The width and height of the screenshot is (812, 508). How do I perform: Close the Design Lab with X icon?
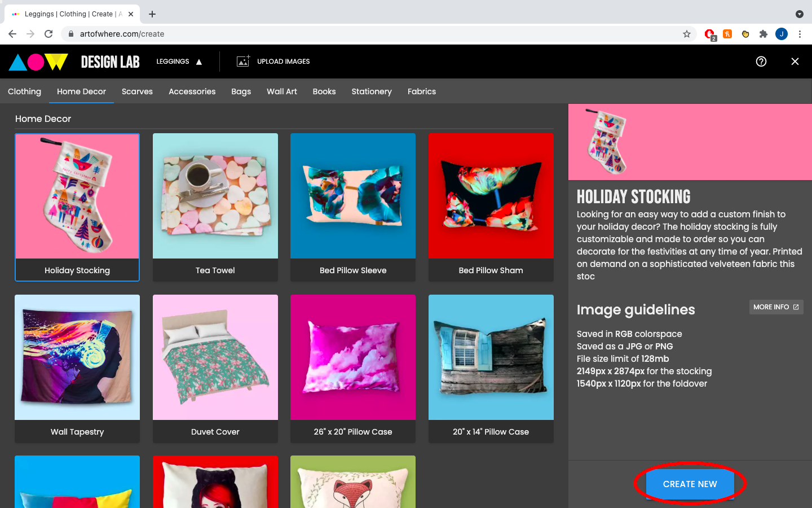tap(795, 62)
